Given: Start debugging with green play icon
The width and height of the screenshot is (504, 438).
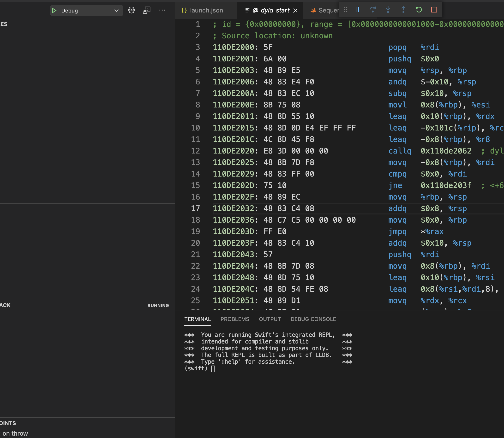Looking at the screenshot, I should pos(54,11).
